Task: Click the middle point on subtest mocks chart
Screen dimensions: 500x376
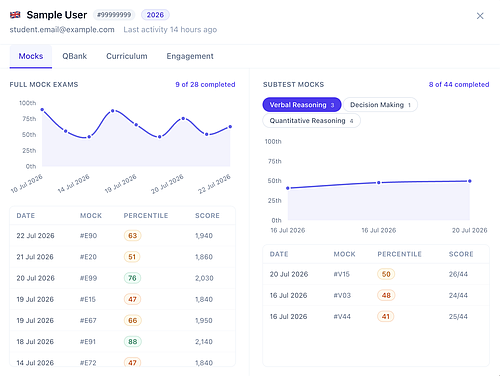Action: 379,183
